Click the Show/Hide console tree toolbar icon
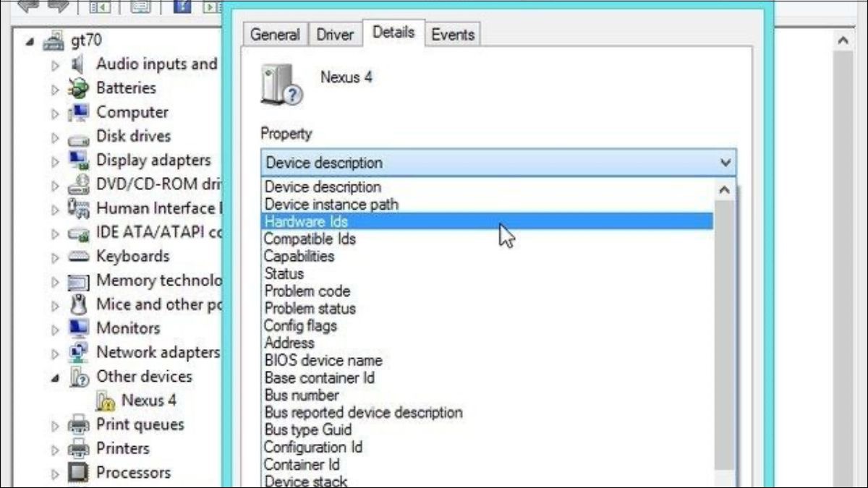Viewport: 868px width, 488px height. point(100,7)
